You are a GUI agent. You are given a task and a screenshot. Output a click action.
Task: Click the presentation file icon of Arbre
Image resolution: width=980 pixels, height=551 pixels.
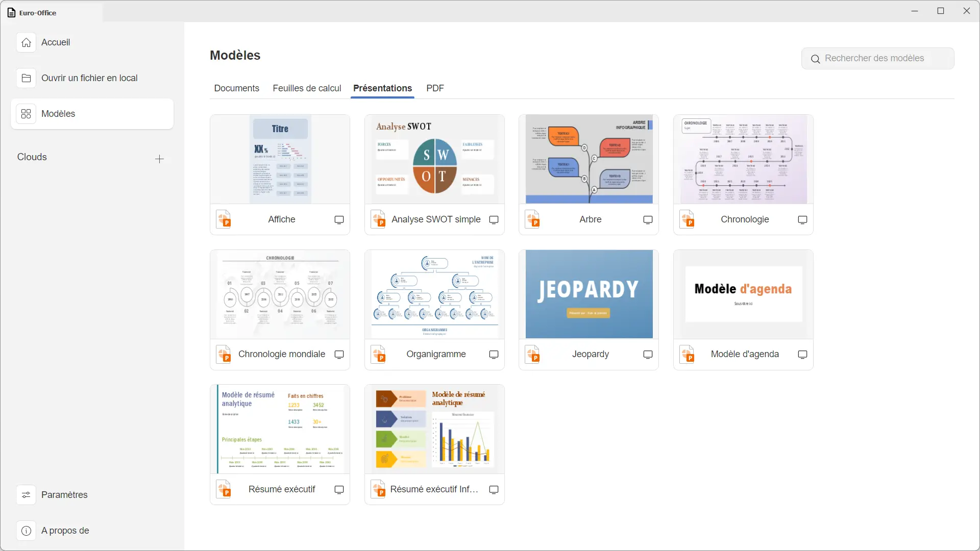click(532, 219)
